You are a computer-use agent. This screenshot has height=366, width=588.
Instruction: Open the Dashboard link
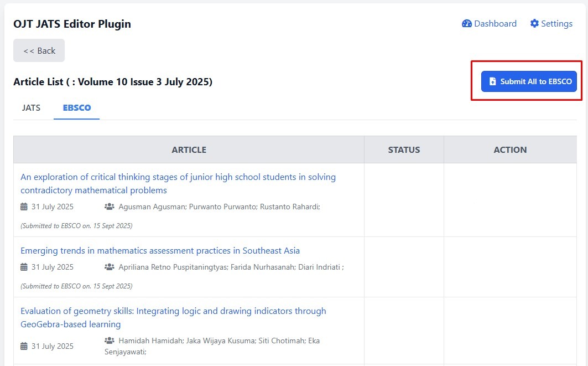click(x=495, y=24)
